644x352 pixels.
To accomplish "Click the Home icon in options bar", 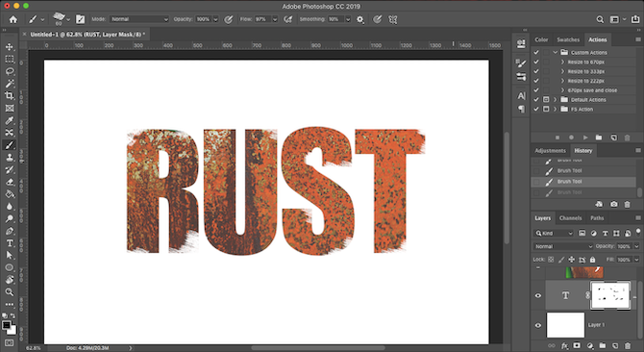I will [x=13, y=19].
